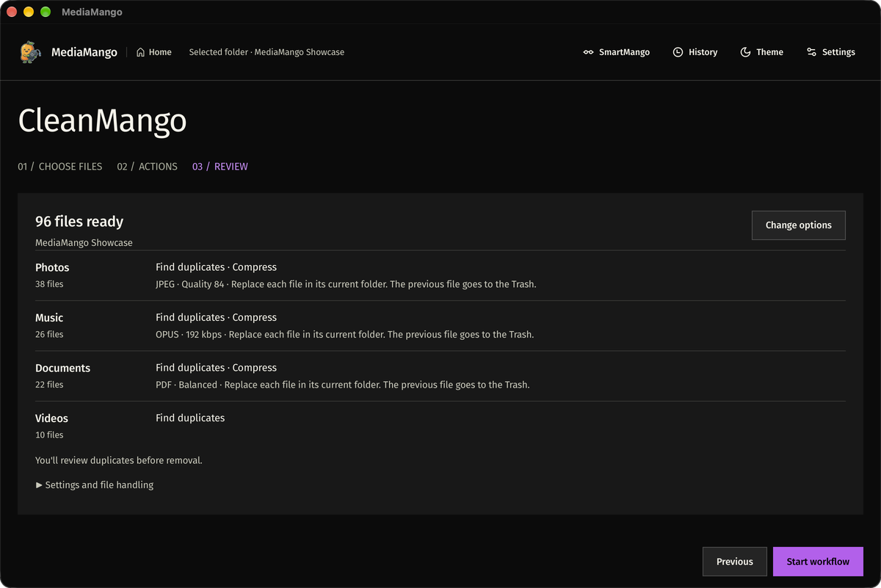Click the Theme moon icon

(745, 52)
